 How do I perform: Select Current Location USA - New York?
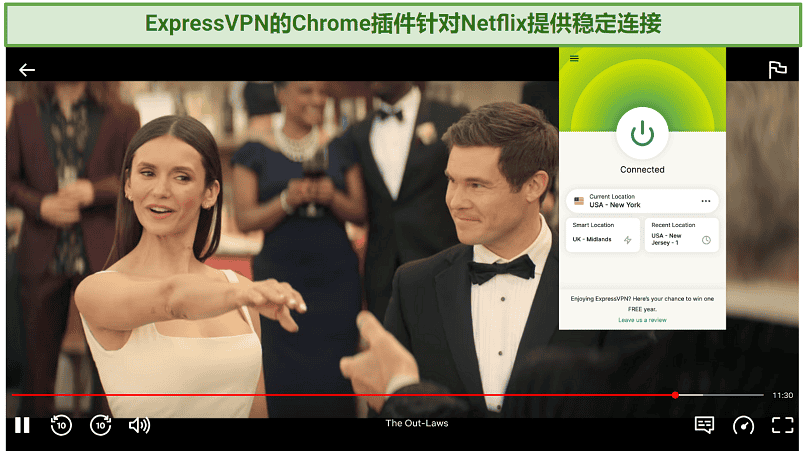pos(642,201)
